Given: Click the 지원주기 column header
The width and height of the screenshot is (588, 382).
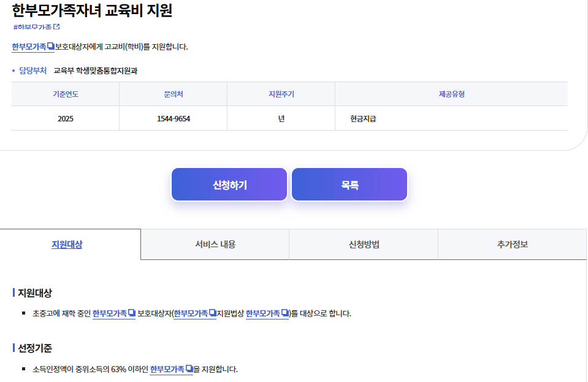Looking at the screenshot, I should 281,94.
